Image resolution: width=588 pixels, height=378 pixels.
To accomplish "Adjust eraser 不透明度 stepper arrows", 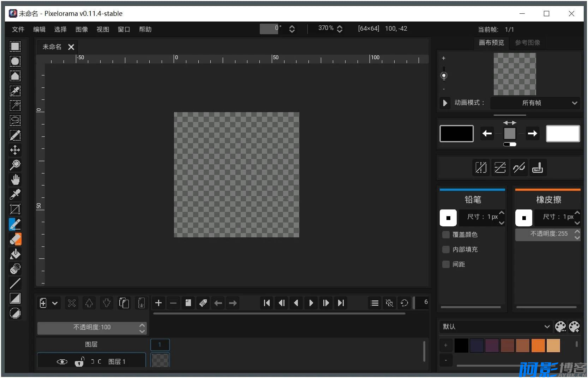I will pos(577,234).
